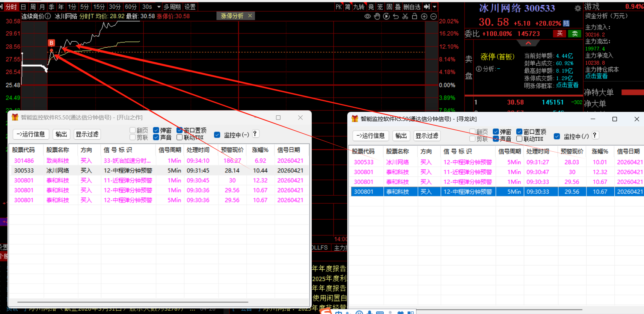
Task: Click the gift logo of the 开山之作 window
Action: pyautogui.click(x=15, y=117)
